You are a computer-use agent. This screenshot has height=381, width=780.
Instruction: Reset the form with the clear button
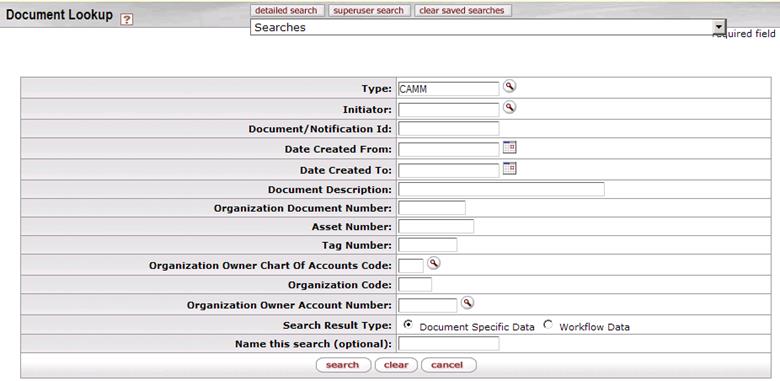tap(396, 365)
